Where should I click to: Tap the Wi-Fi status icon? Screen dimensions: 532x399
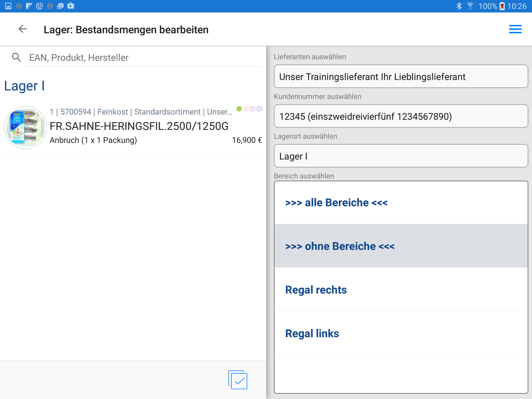tap(470, 6)
